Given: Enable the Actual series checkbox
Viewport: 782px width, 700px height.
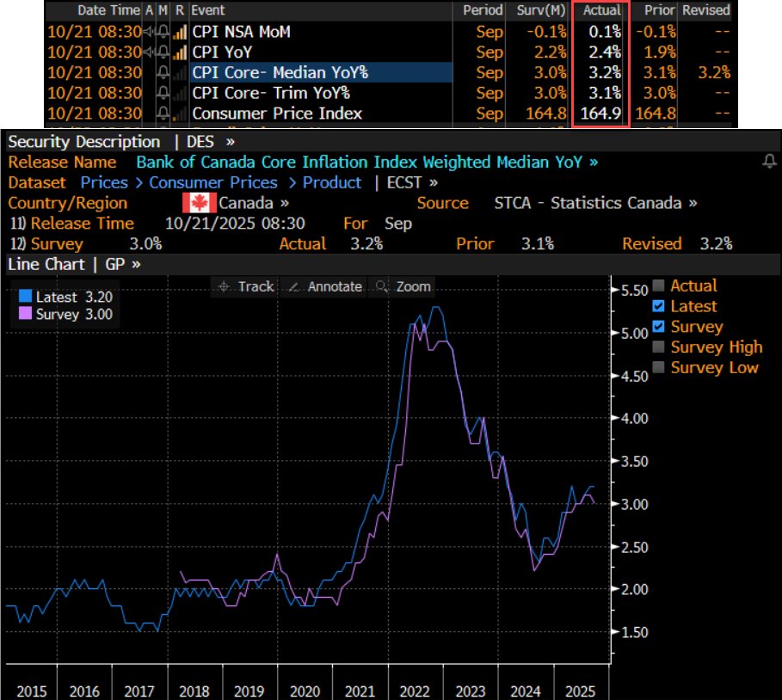Looking at the screenshot, I should tap(657, 285).
